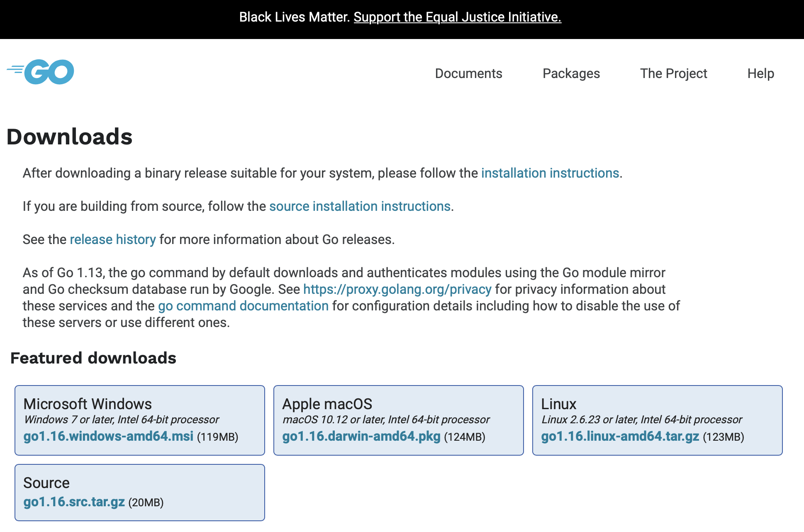
Task: Open the source installation instructions link
Action: (x=360, y=206)
